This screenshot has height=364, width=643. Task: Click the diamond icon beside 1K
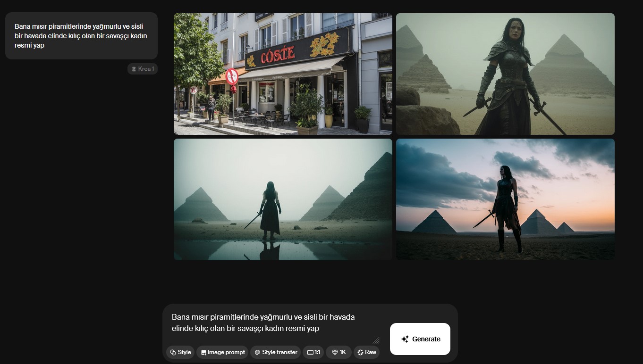335,352
